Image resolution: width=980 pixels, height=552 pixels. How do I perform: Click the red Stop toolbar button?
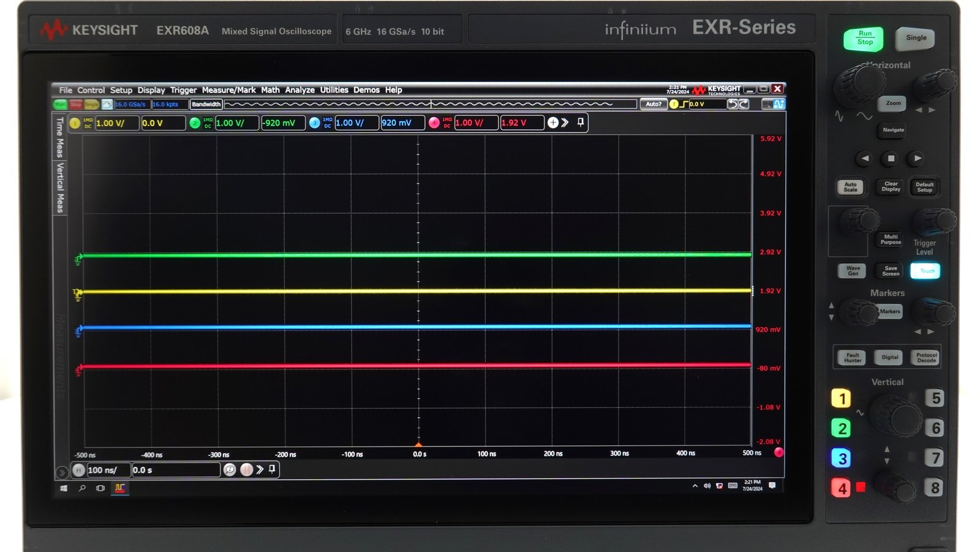pos(75,105)
